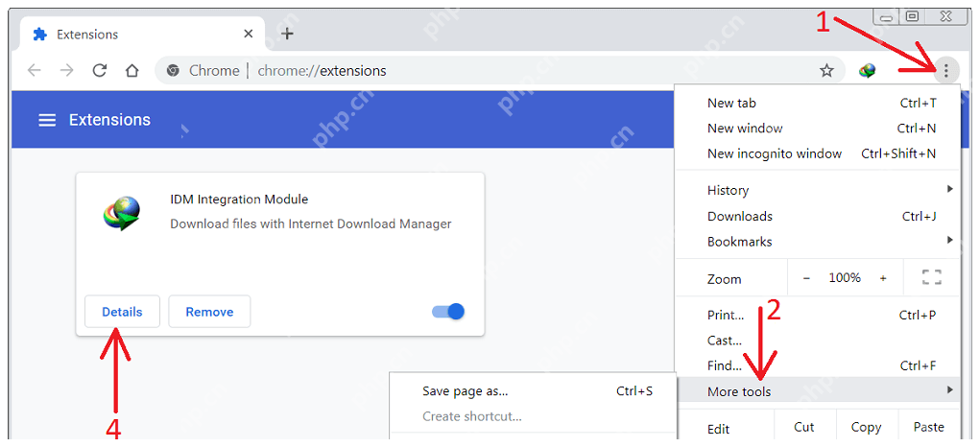This screenshot has width=980, height=447.
Task: Click Copy in the Edit row
Action: 866,427
